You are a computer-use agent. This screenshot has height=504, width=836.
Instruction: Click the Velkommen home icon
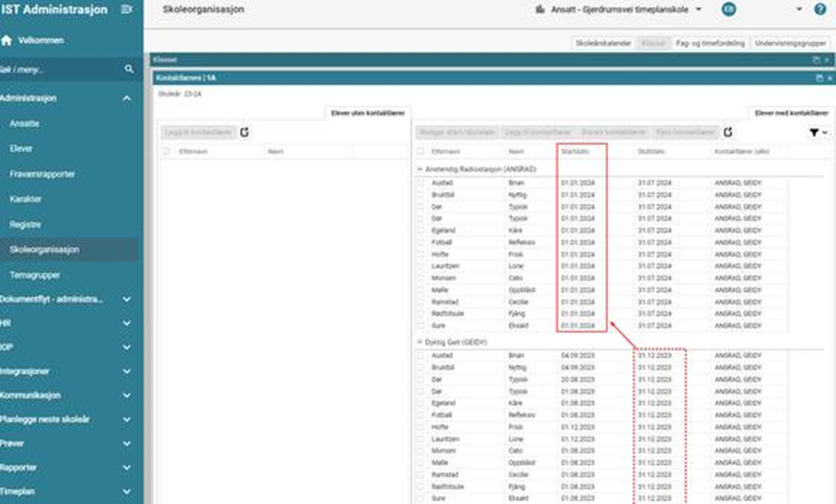[7, 41]
